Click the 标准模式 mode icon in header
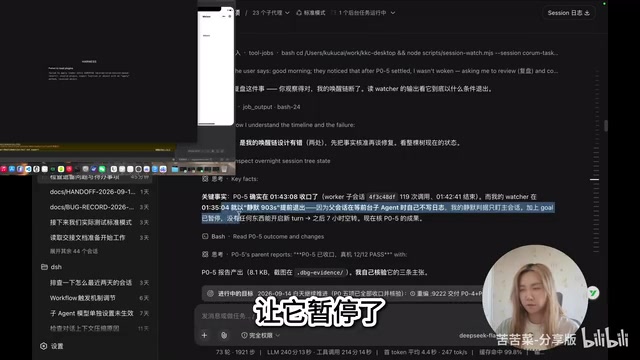Screen dimensions: 640x360 (299, 13)
